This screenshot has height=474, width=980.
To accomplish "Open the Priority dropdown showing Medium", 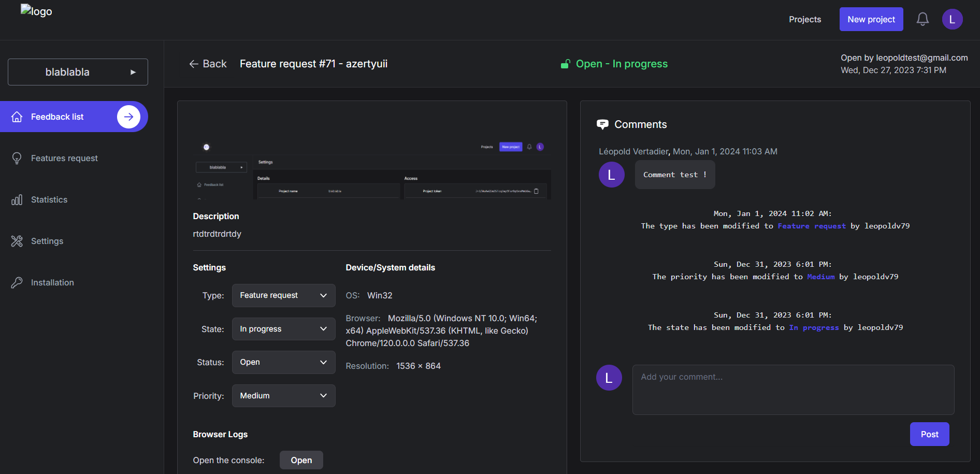I will pyautogui.click(x=283, y=396).
